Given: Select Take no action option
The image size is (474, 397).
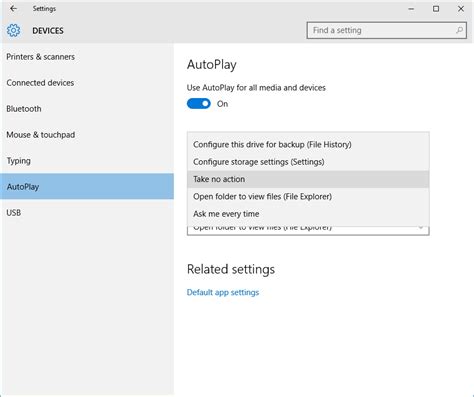Looking at the screenshot, I should 308,179.
